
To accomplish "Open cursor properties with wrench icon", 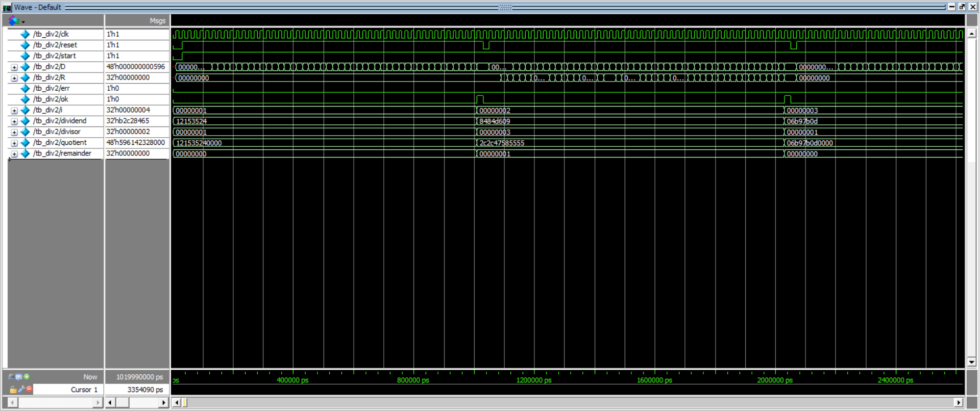I will (21, 390).
